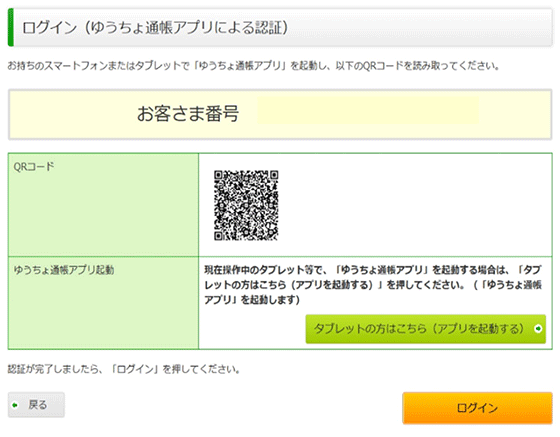Click the text 認証が完了しましたら、「ログイン」を押してください

point(124,369)
